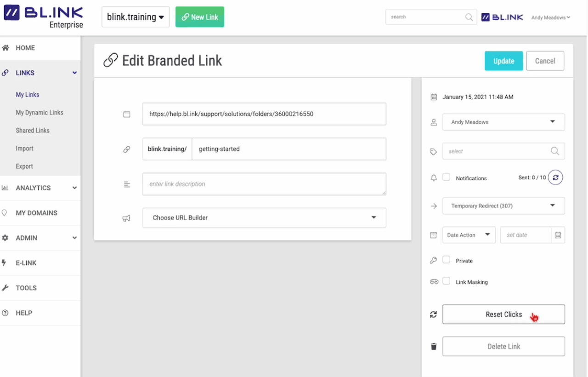Open the Temporary Redirect (307) dropdown
Viewport: 588px width, 377px height.
(503, 206)
